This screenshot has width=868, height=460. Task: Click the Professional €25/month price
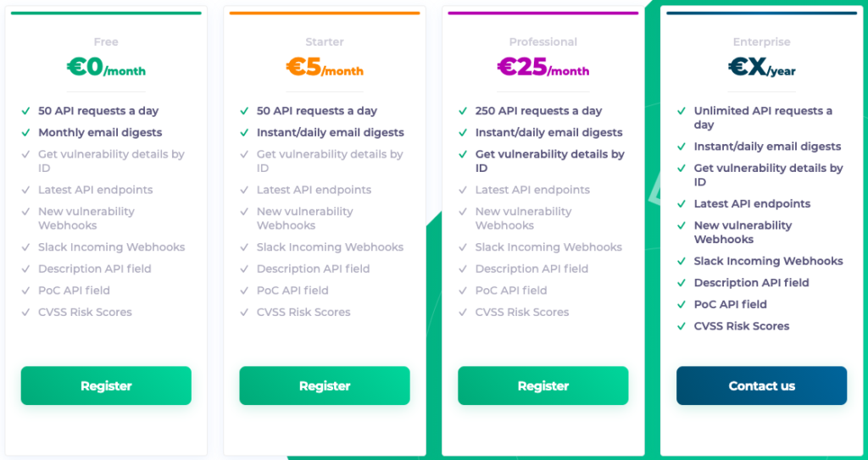click(543, 68)
